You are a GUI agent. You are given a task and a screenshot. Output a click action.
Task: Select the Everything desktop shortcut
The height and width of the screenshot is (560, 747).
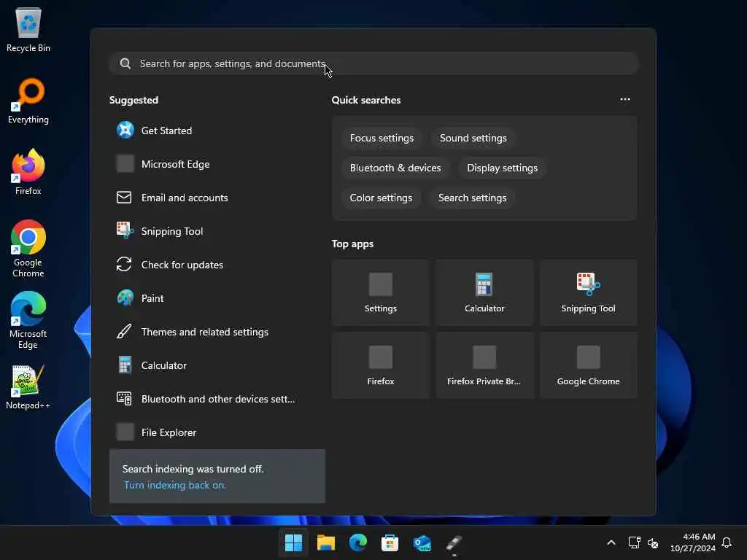[28, 101]
